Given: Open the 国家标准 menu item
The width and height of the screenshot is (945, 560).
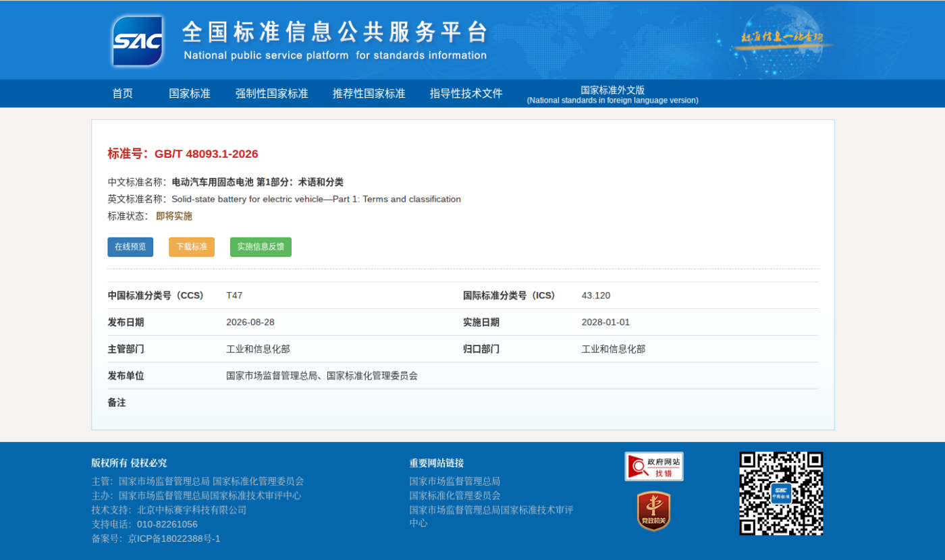Looking at the screenshot, I should [190, 94].
